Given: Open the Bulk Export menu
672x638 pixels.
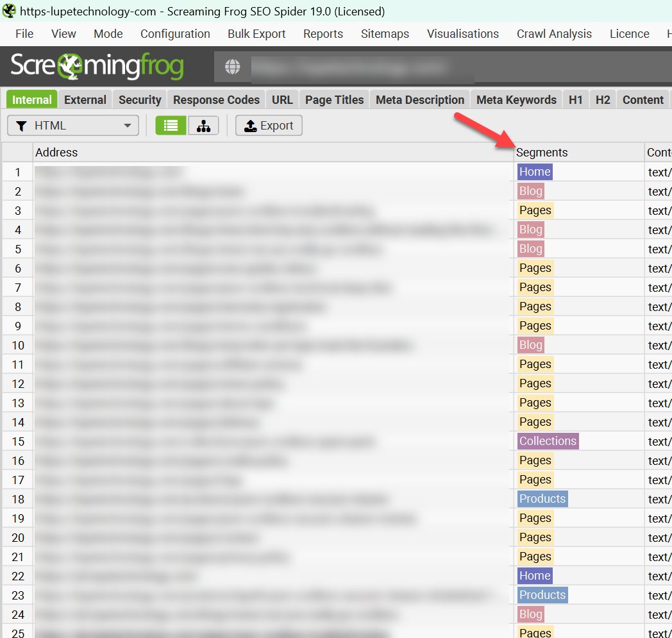Looking at the screenshot, I should [x=256, y=33].
